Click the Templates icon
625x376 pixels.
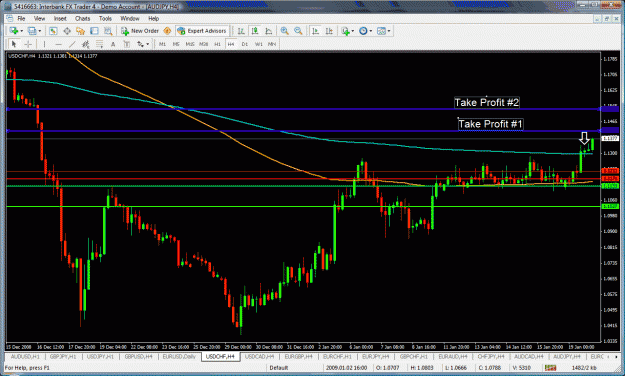[x=381, y=31]
